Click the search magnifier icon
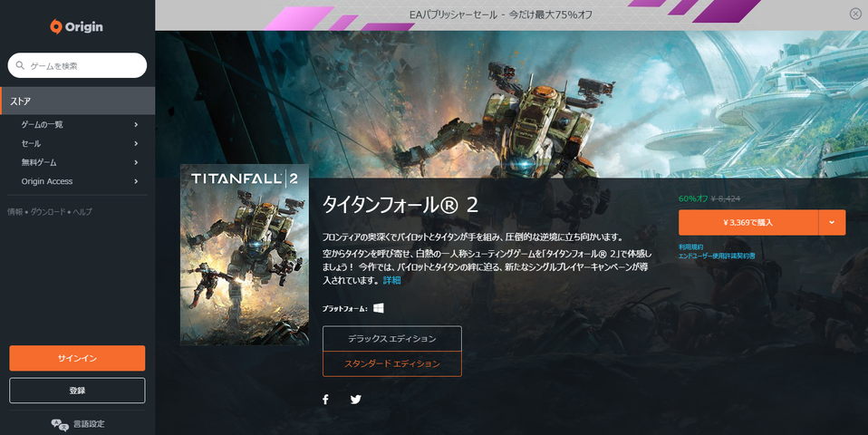Image resolution: width=868 pixels, height=435 pixels. coord(20,65)
